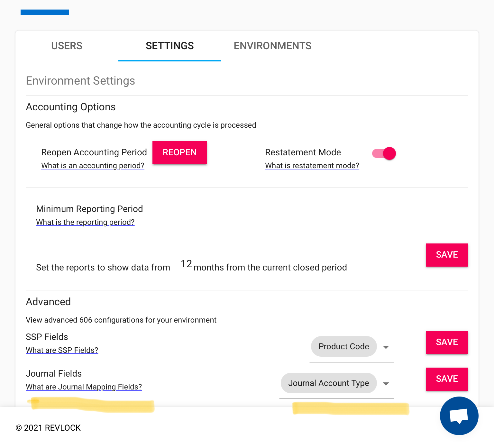Save the Journal Fields selection
The width and height of the screenshot is (494, 448).
pos(447,379)
